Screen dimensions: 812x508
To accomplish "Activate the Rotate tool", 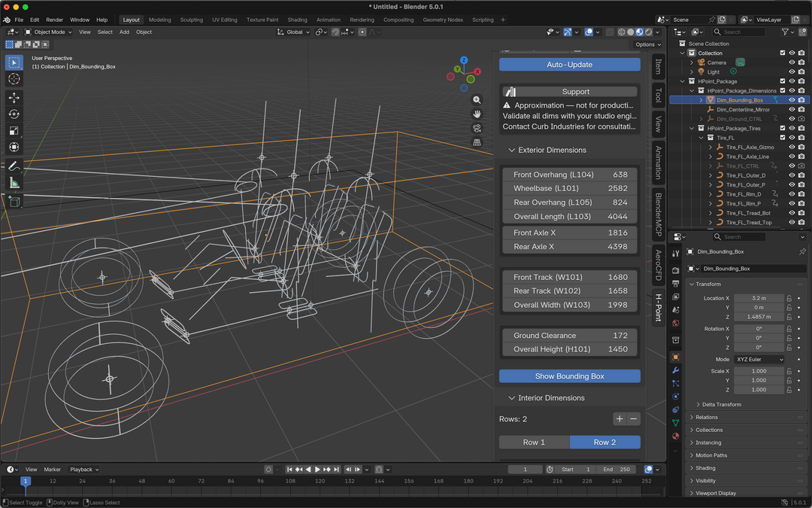I will 14,114.
